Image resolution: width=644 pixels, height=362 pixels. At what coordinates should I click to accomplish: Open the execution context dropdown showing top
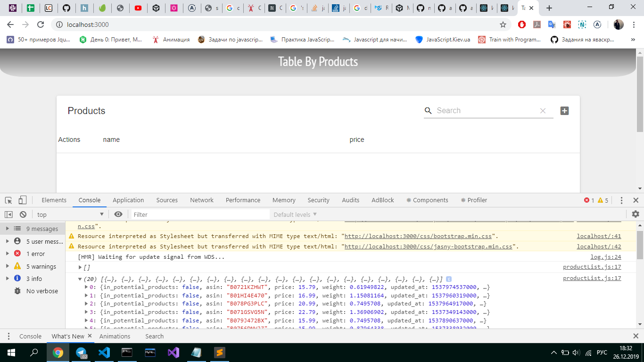click(70, 214)
